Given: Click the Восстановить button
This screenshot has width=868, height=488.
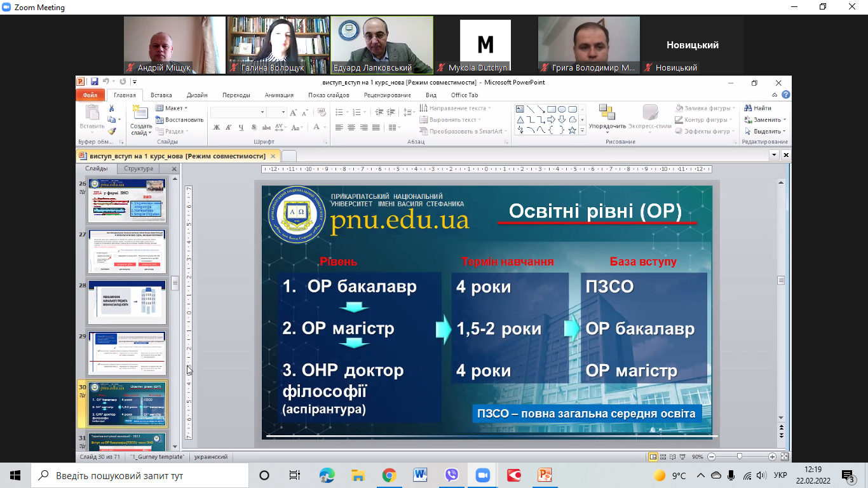Looking at the screenshot, I should click(x=180, y=119).
